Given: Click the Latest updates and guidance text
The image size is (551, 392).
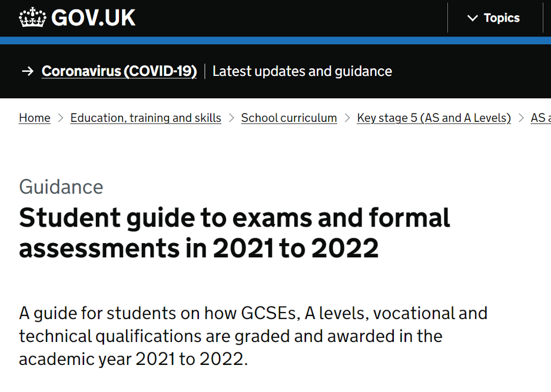Looking at the screenshot, I should pyautogui.click(x=302, y=71).
